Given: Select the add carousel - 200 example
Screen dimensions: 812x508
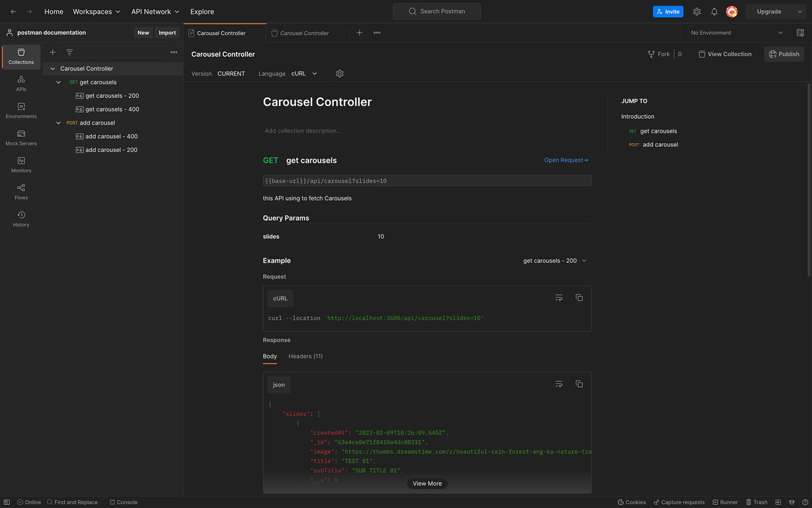Looking at the screenshot, I should pos(112,150).
